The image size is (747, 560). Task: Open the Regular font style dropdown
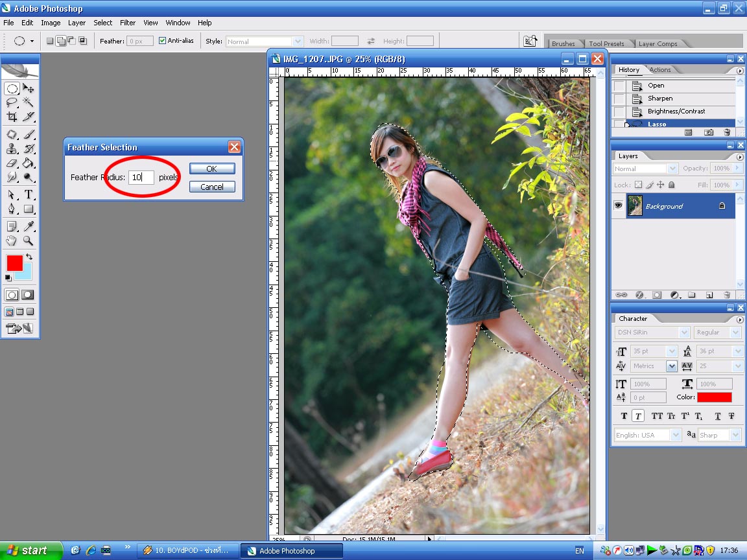[x=736, y=332]
